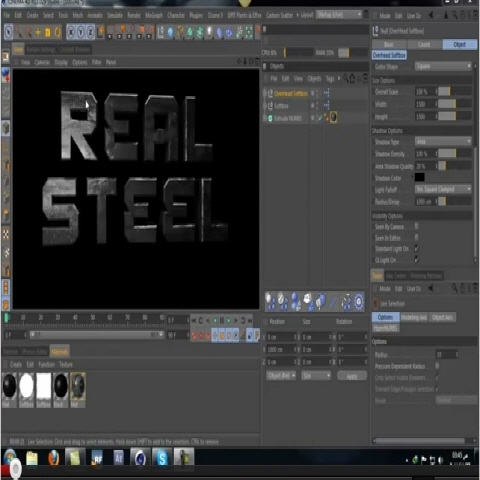Viewport: 480px width, 480px height.
Task: Add a cube primitive from toolbar
Action: 171,32
